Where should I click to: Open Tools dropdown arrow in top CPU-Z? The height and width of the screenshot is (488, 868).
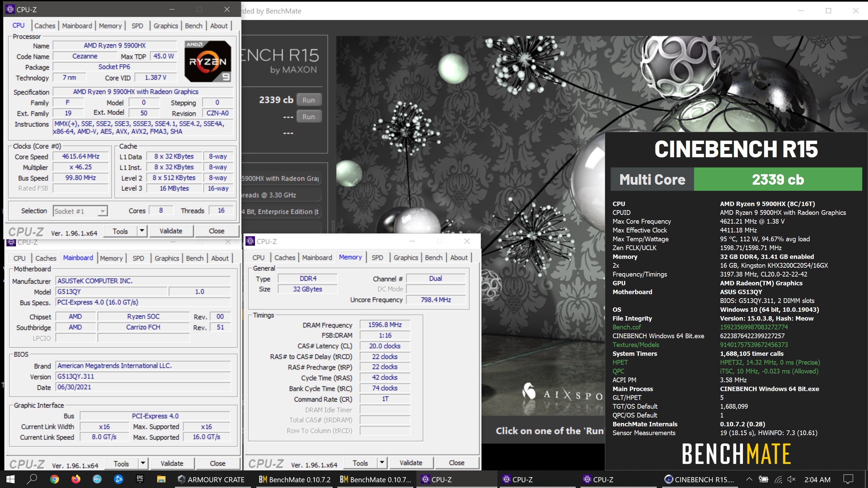[x=142, y=231]
